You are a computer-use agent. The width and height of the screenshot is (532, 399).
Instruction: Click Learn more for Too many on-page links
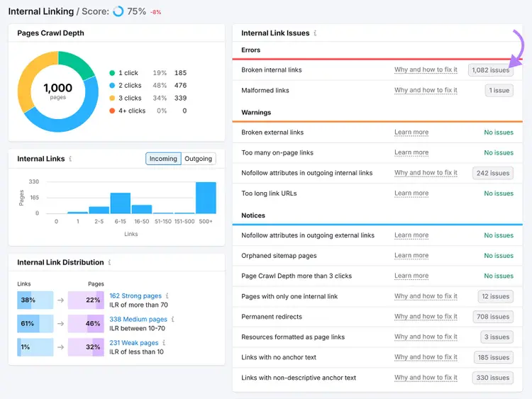(x=411, y=152)
